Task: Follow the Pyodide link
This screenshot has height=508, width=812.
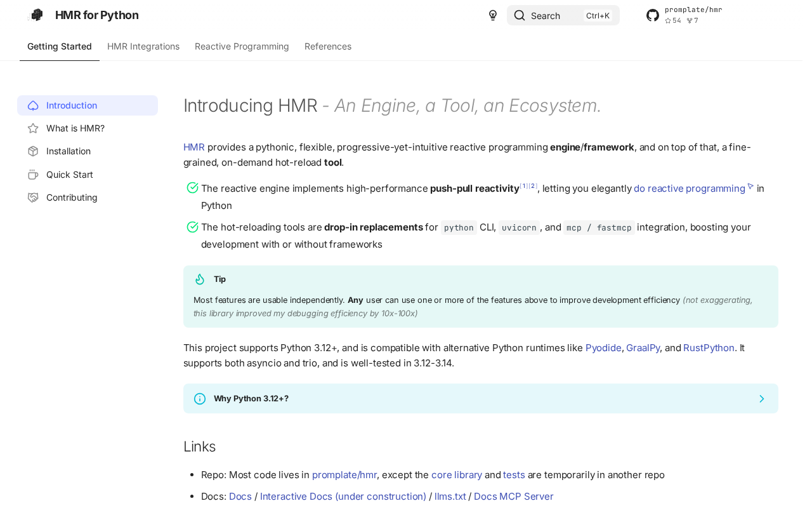Action: tap(603, 348)
